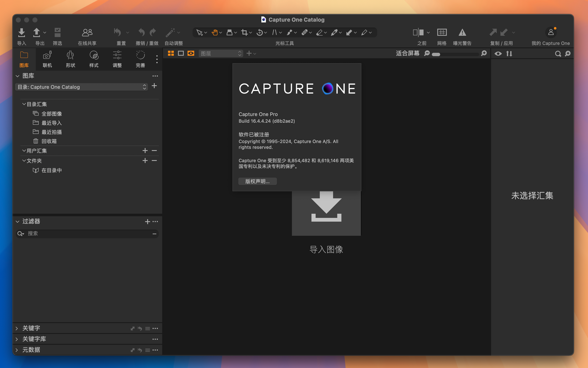
Task: Switch to Adjust (调整) tool tab
Action: 117,59
